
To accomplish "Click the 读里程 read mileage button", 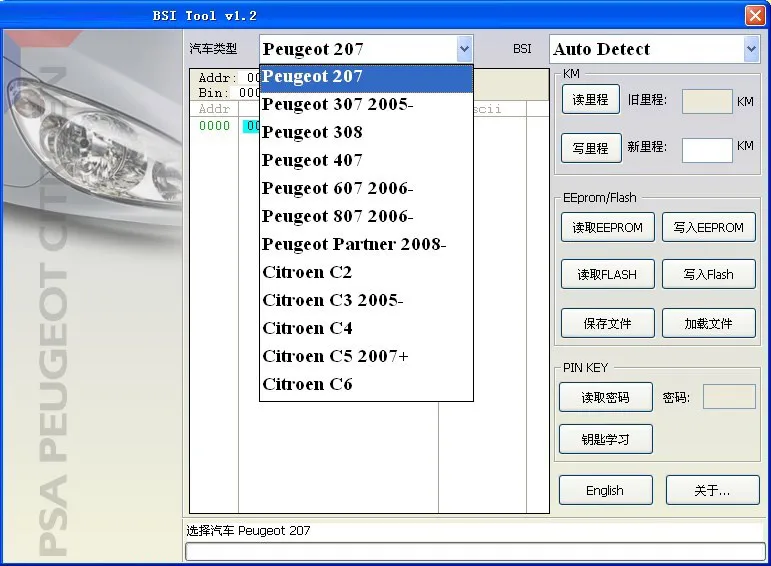I will (591, 100).
